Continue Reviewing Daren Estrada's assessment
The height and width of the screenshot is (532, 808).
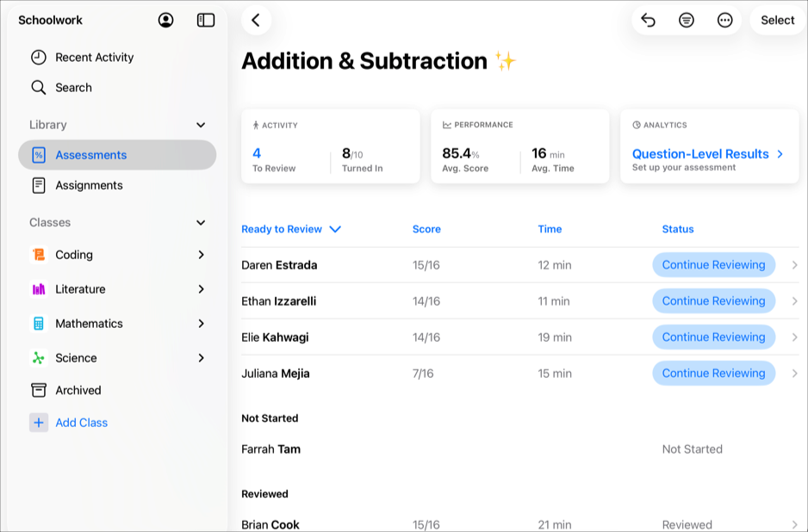tap(713, 264)
